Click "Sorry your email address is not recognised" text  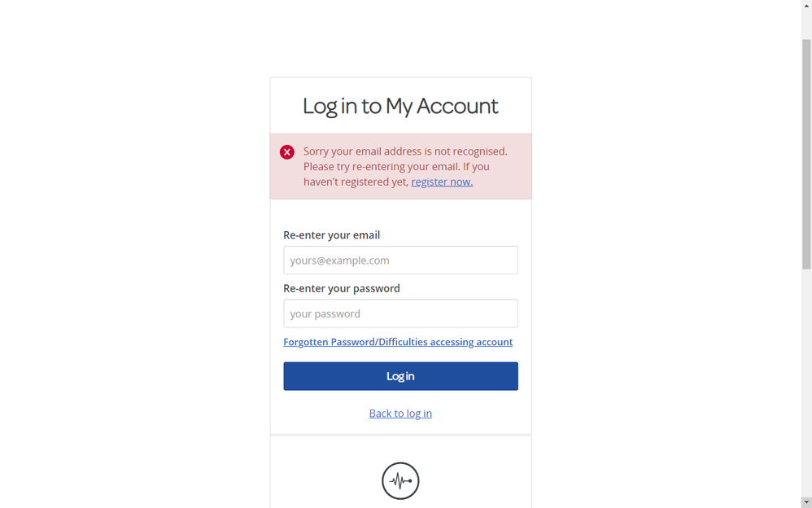(405, 151)
